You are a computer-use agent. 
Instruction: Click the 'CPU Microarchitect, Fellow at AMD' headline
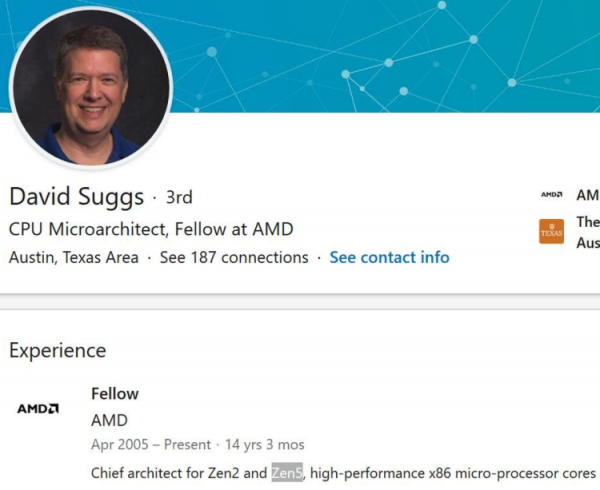(x=151, y=228)
